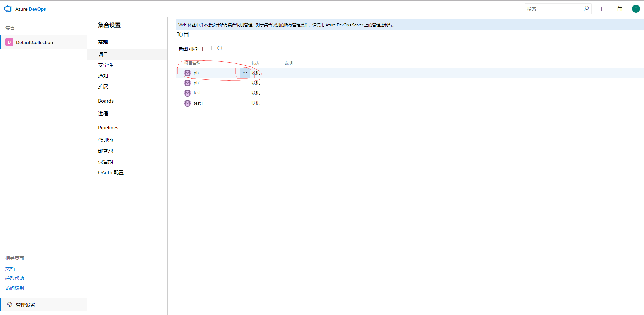Open the 文档 link
The height and width of the screenshot is (315, 644).
[10, 269]
